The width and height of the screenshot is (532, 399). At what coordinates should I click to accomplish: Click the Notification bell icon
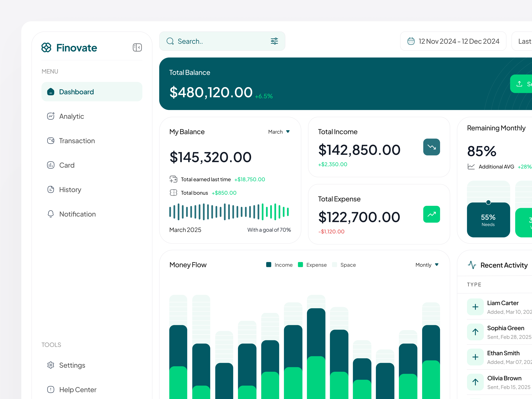pyautogui.click(x=51, y=214)
